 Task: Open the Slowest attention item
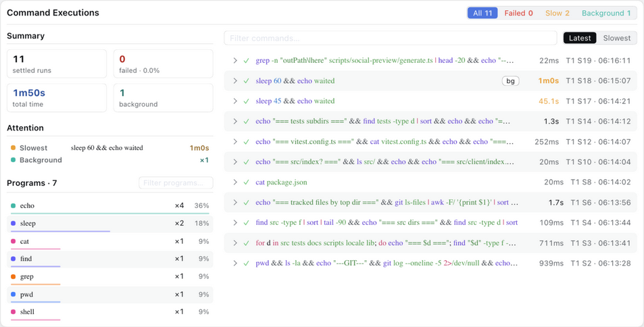110,148
